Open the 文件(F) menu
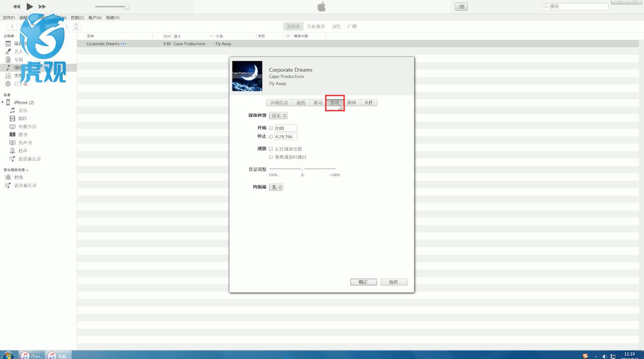Image resolution: width=644 pixels, height=359 pixels. (9, 17)
